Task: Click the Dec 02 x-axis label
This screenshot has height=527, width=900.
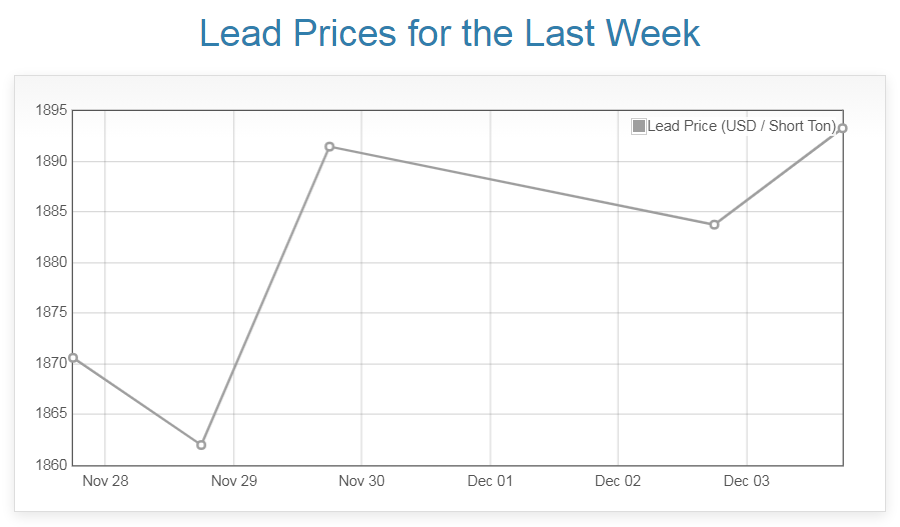Action: (x=618, y=481)
